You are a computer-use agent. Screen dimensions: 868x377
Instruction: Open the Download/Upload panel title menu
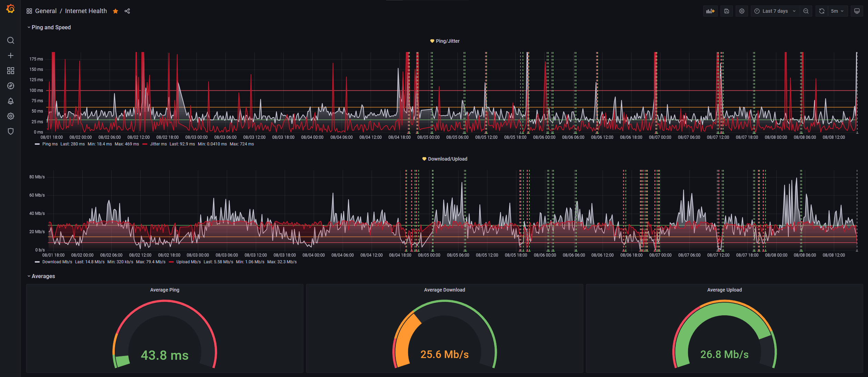pyautogui.click(x=447, y=159)
